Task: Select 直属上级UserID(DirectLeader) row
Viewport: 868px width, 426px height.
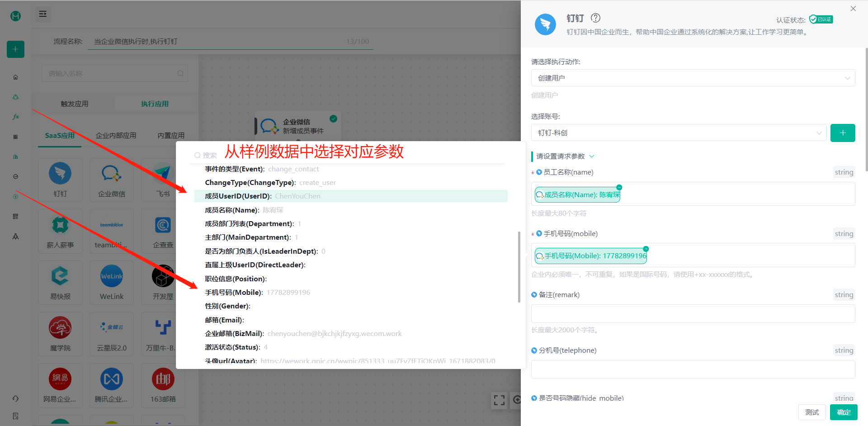Action: pos(351,265)
